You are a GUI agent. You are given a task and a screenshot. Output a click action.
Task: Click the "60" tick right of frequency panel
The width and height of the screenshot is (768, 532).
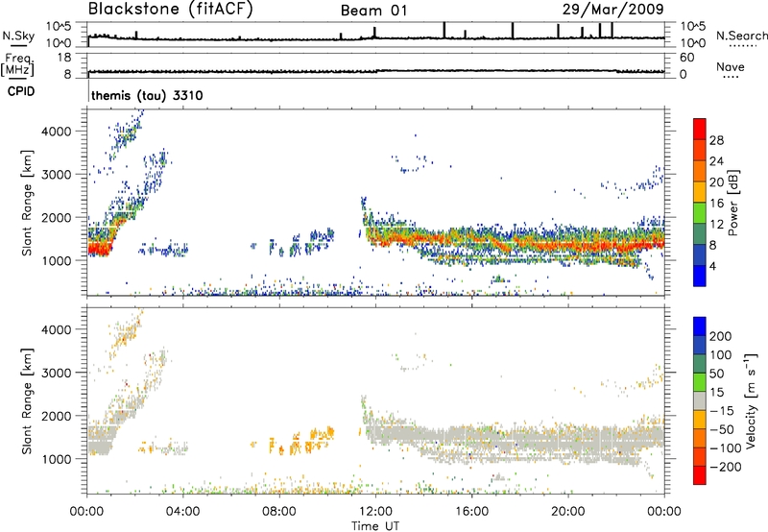[x=686, y=58]
